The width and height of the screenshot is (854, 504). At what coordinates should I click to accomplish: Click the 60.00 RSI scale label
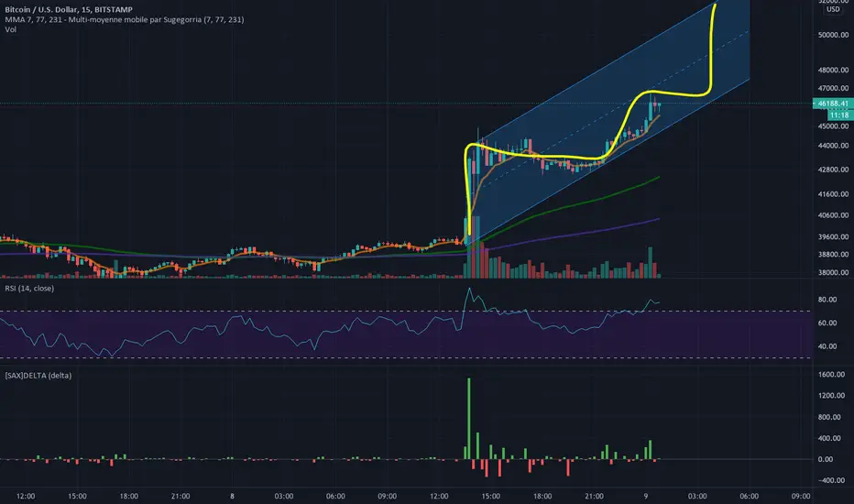click(827, 323)
